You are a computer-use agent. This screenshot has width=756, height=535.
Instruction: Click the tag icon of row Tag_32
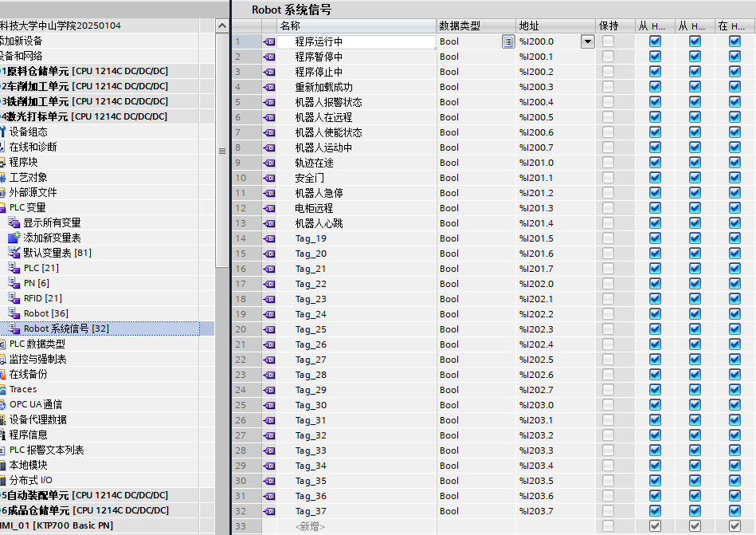point(269,435)
